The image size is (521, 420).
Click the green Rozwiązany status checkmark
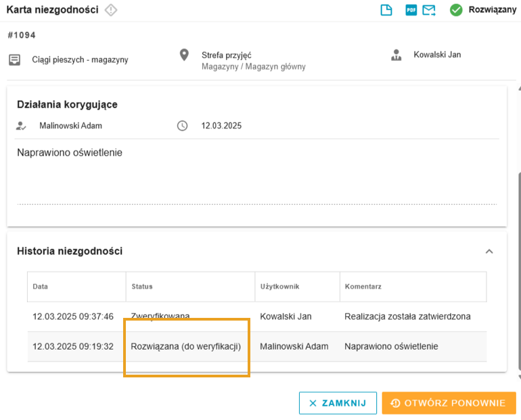pos(456,10)
